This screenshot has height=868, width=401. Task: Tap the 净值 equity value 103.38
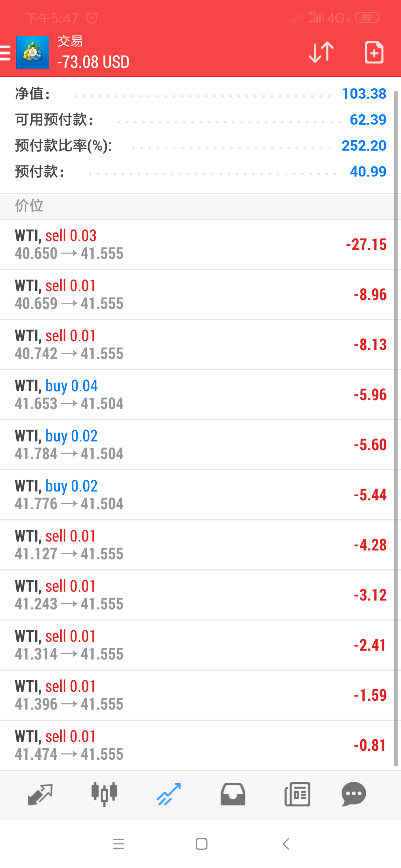tap(364, 94)
